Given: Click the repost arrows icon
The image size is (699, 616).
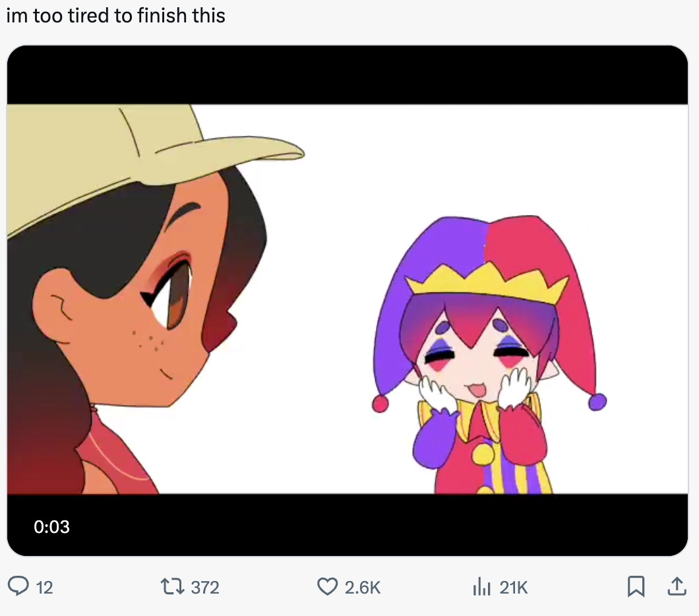Looking at the screenshot, I should 173,586.
